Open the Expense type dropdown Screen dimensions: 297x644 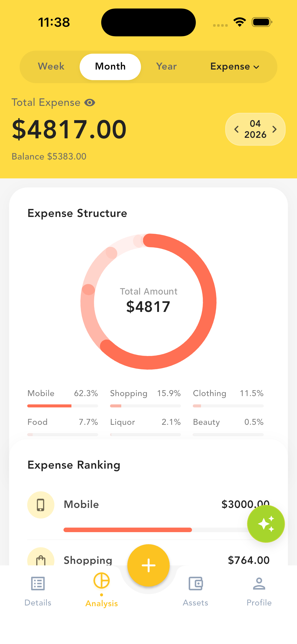[235, 67]
